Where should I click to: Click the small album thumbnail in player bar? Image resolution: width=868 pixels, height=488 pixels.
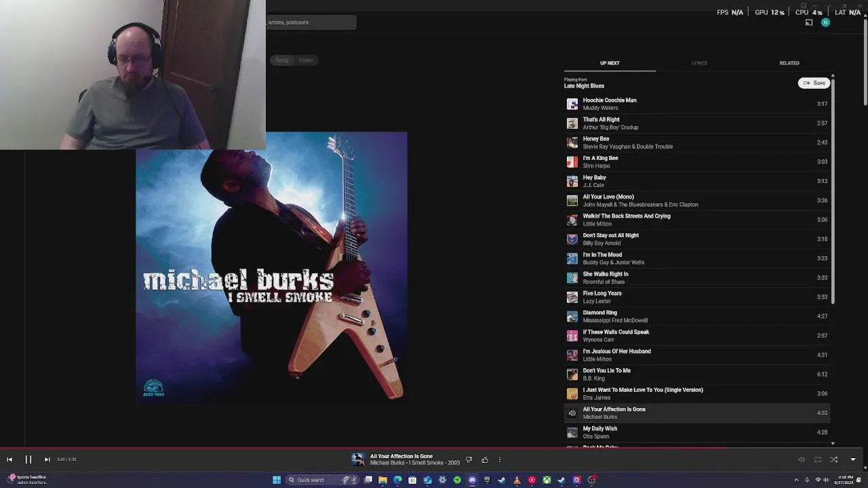coord(358,460)
